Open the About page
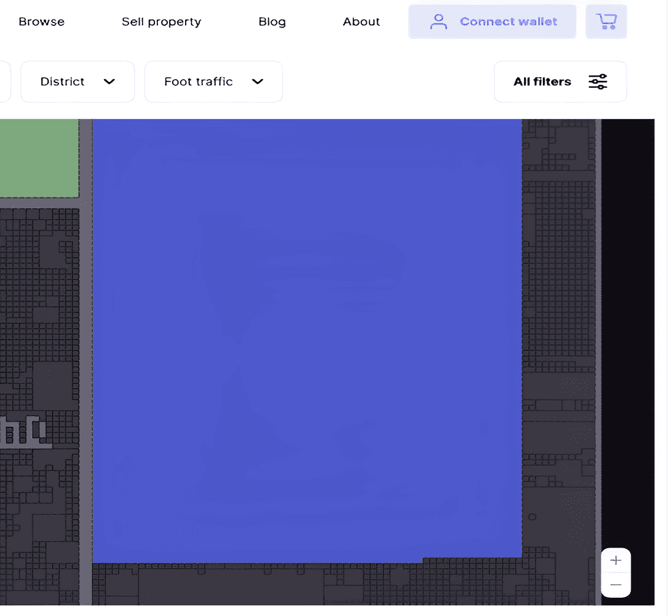Image resolution: width=672 pixels, height=616 pixels. click(361, 22)
